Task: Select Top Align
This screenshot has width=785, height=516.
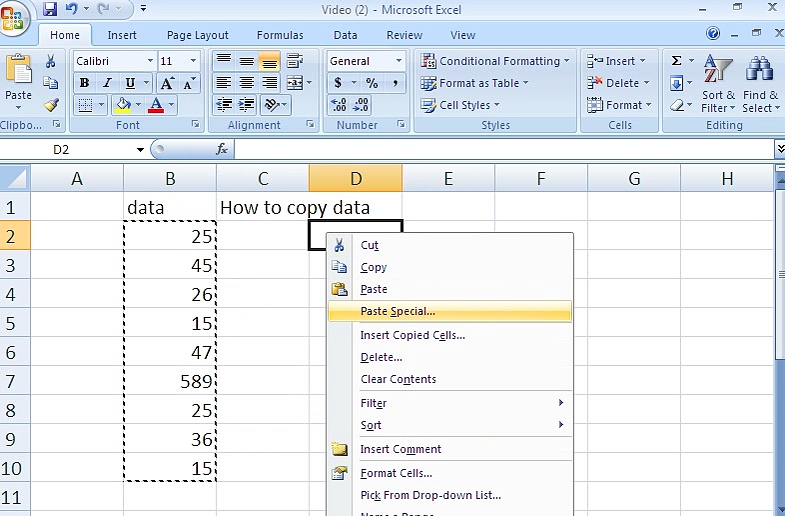Action: pyautogui.click(x=223, y=61)
